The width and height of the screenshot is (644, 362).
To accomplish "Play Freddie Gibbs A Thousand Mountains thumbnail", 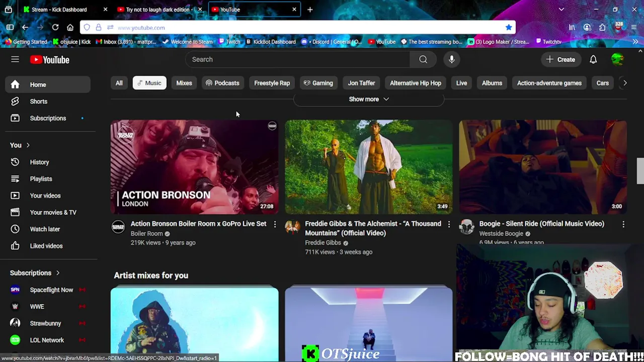I will click(x=369, y=167).
